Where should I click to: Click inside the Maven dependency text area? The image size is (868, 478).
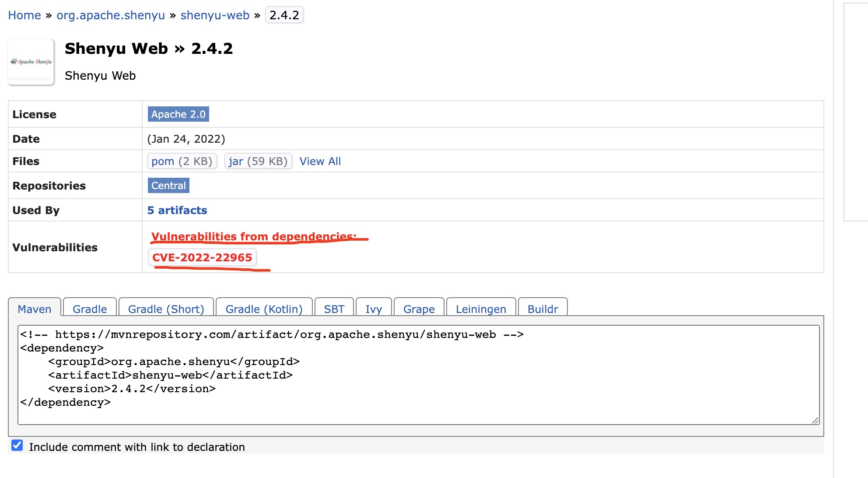coord(418,374)
